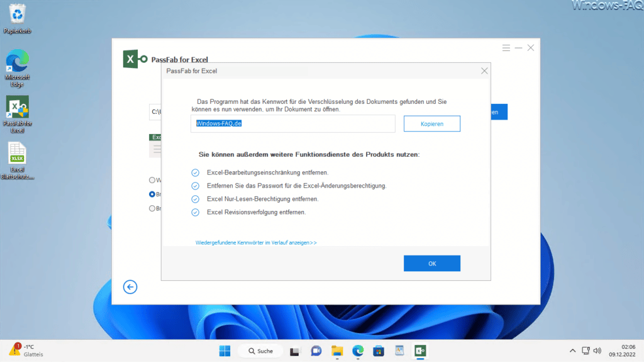Open the clock and date 09.12.2022
Screen dimensions: 644x362
click(x=622, y=351)
